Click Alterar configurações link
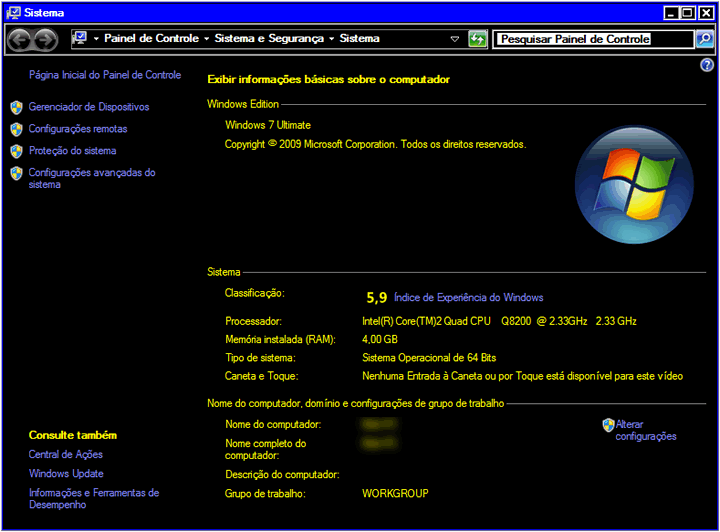The image size is (720, 532). pyautogui.click(x=646, y=430)
